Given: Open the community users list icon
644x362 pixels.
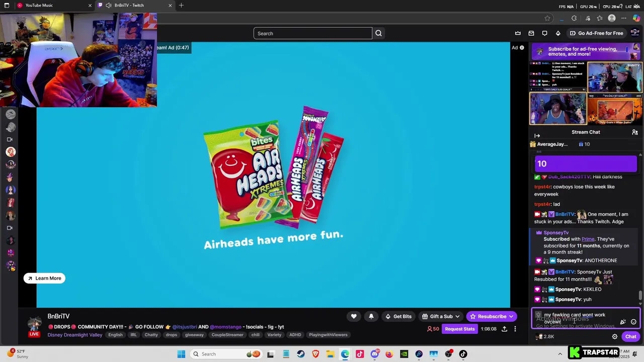Looking at the screenshot, I should click(635, 132).
